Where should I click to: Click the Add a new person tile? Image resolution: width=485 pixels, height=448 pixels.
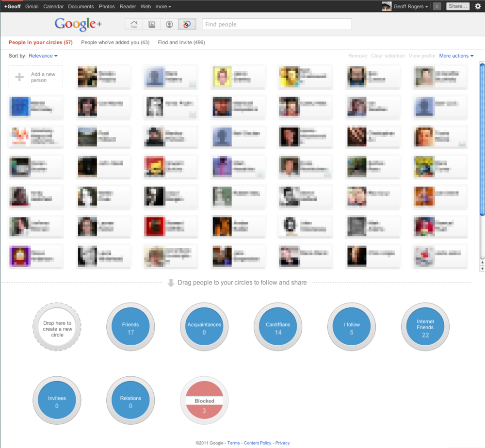36,77
